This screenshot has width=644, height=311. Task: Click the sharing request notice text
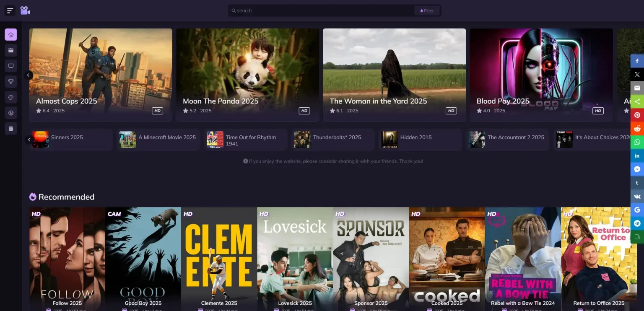click(x=333, y=161)
